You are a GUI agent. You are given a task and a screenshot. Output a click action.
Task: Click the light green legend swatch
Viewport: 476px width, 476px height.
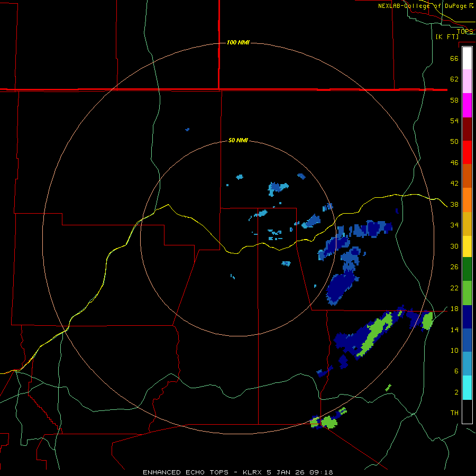467,293
